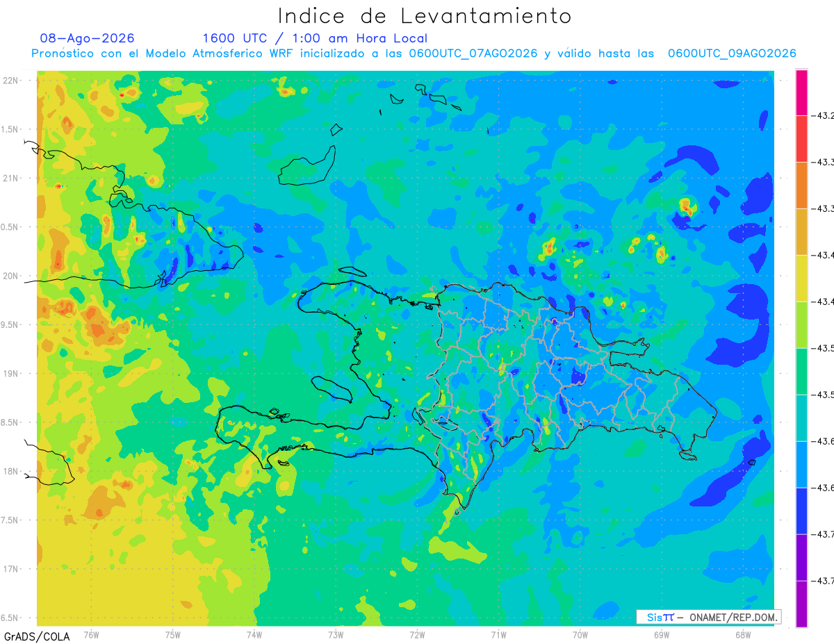This screenshot has width=834, height=644.
Task: Click the 74W longitude label
Action: [x=254, y=634]
